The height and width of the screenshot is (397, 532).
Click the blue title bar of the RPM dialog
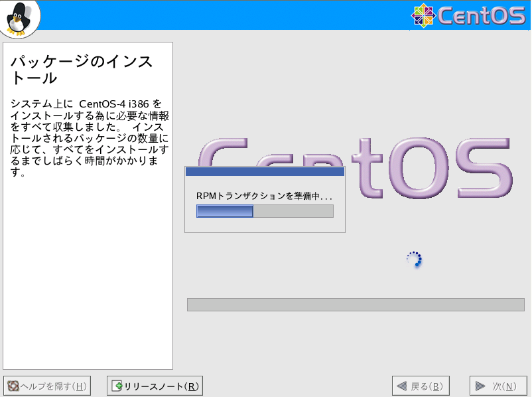265,171
